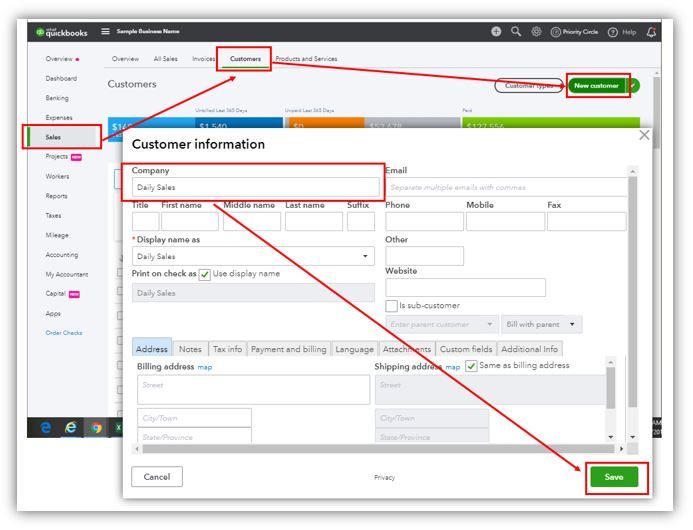Image resolution: width=693 pixels, height=530 pixels.
Task: Click the Other phone field
Action: tap(424, 255)
